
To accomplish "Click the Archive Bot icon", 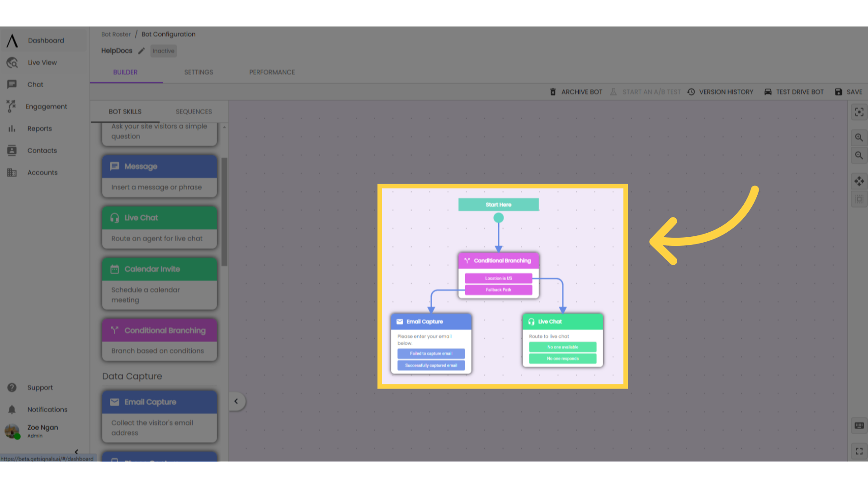I will pos(553,92).
